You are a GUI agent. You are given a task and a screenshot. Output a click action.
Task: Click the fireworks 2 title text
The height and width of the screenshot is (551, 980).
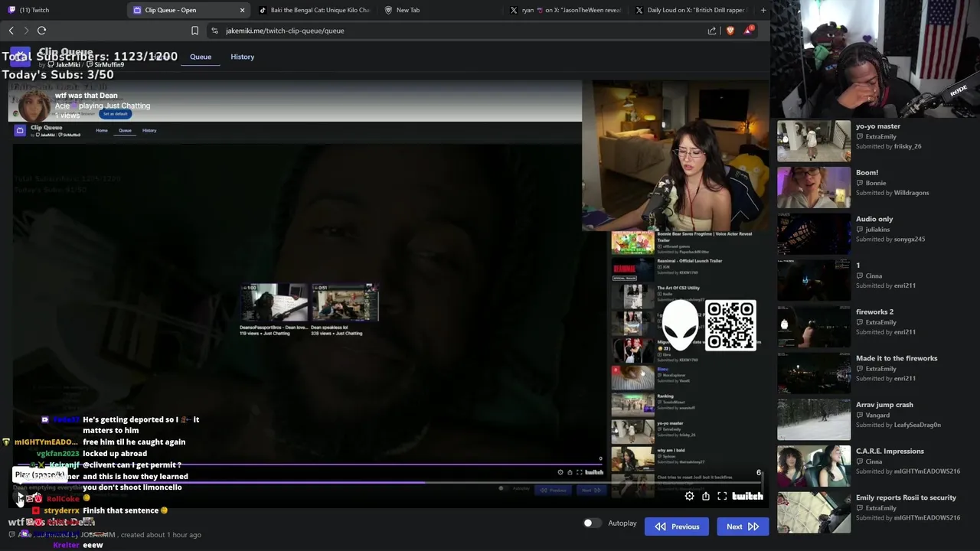[x=874, y=312]
